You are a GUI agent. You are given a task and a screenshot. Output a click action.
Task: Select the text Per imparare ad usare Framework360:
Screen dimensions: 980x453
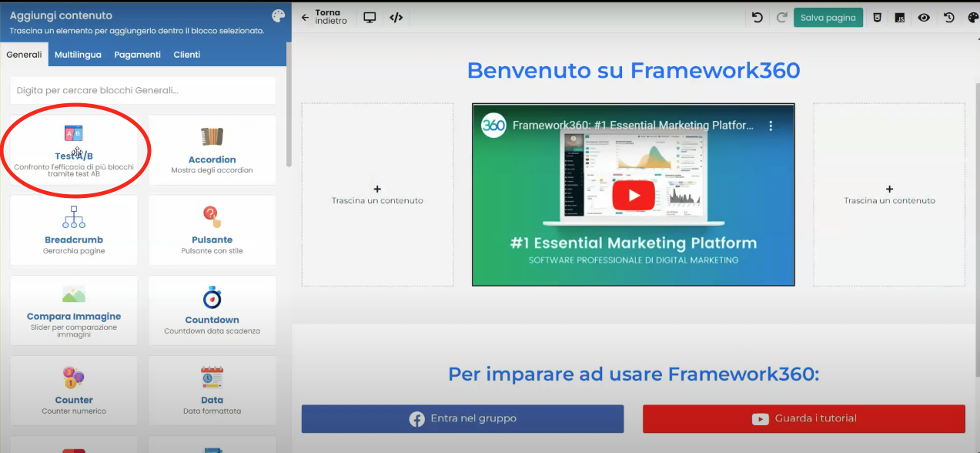(x=634, y=374)
